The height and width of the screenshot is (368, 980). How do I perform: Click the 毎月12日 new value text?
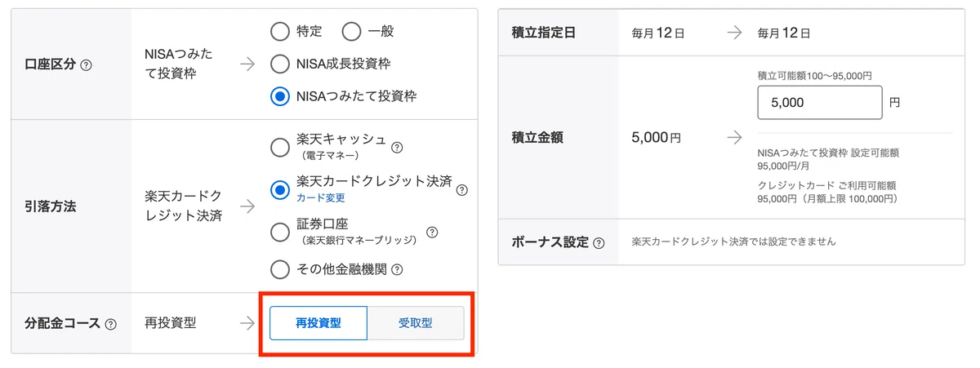(x=784, y=33)
